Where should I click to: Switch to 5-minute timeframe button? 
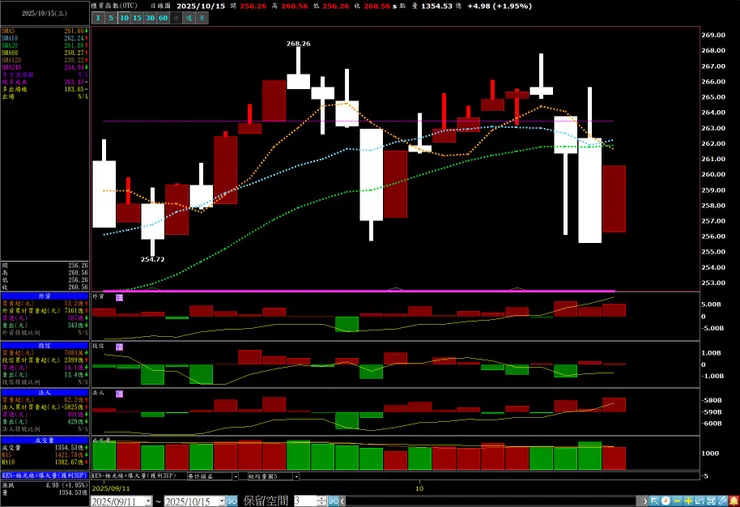click(111, 18)
